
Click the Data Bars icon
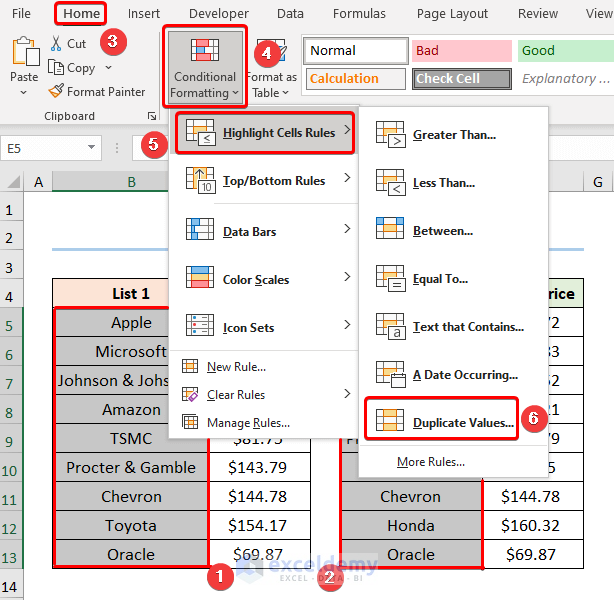tap(200, 229)
